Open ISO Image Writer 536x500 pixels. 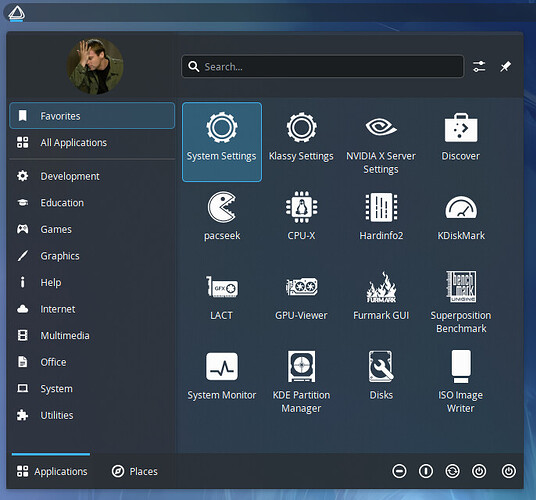[460, 382]
